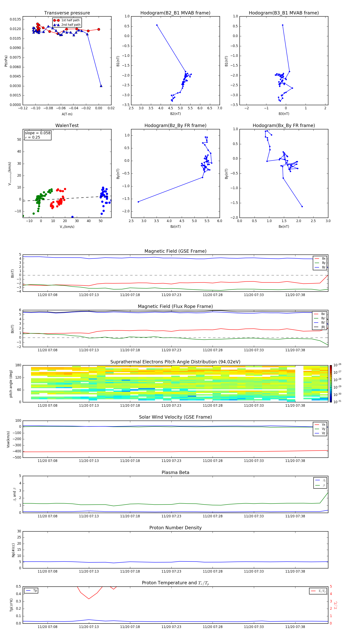
Task: Click the 10^-26 colorbar tick label
Action: pyautogui.click(x=337, y=365)
